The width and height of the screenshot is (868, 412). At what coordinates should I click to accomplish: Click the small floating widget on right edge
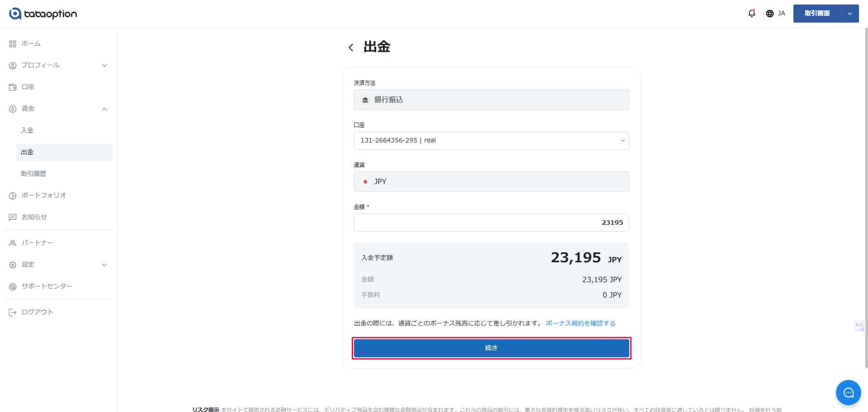859,325
